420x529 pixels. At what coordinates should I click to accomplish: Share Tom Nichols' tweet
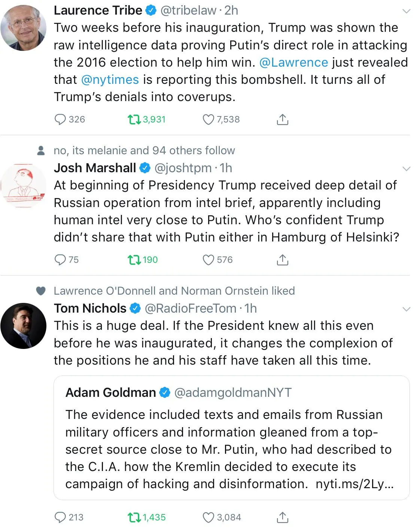tap(282, 517)
